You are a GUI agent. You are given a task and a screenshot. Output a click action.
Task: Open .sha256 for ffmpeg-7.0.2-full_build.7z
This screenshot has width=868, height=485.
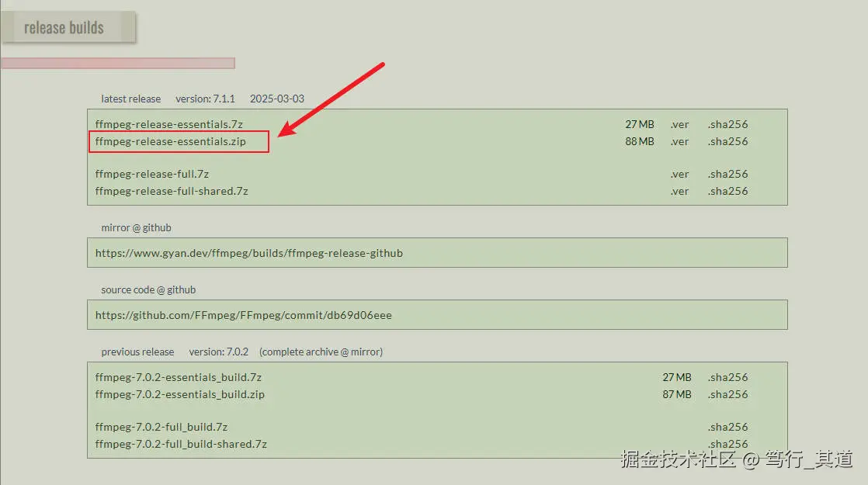(x=727, y=427)
